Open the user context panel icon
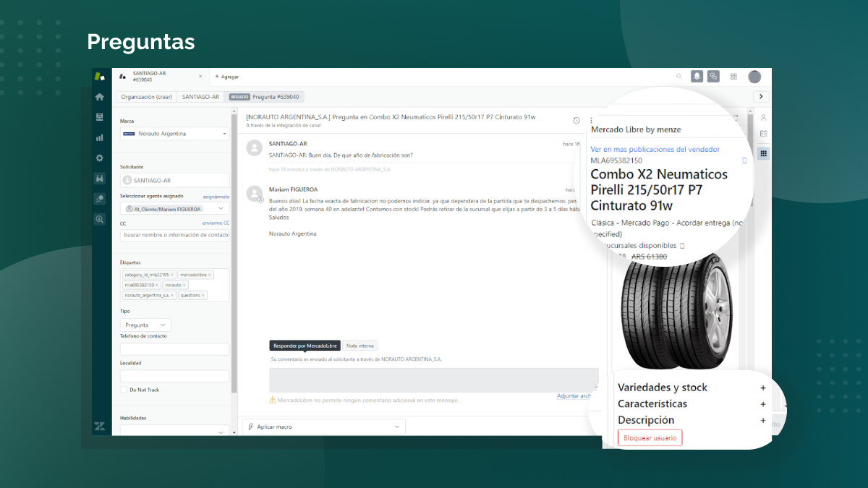The image size is (868, 488). coord(763,117)
